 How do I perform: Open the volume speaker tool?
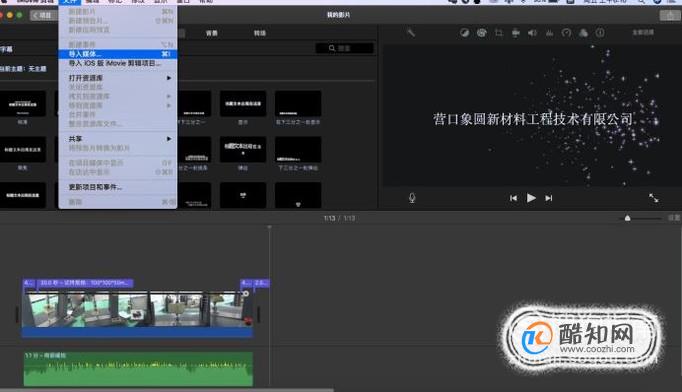[x=532, y=33]
